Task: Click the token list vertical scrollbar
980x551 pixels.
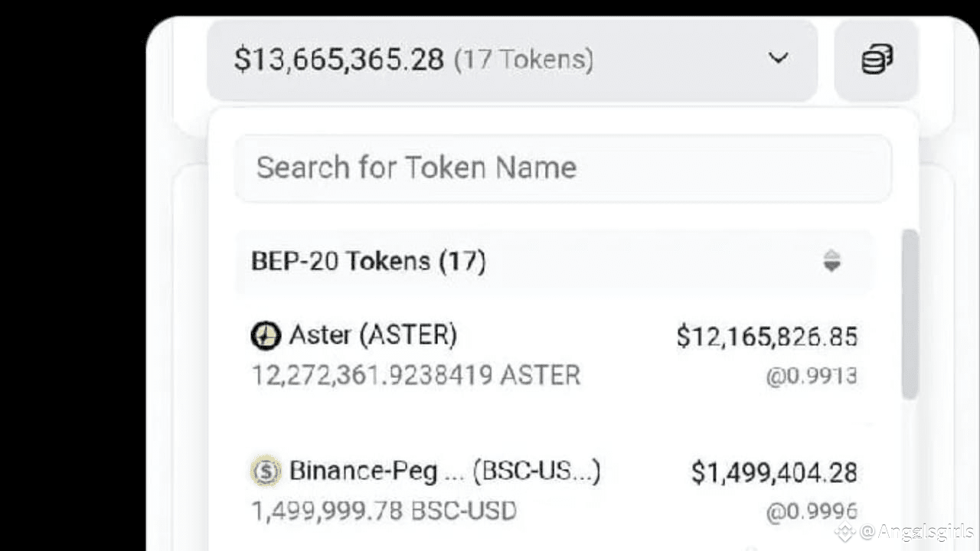Action: tap(910, 314)
